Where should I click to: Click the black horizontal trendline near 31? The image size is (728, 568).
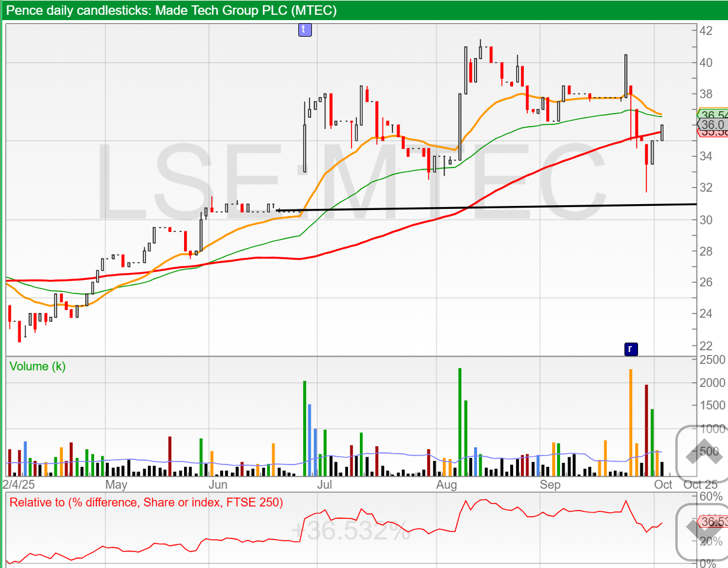click(473, 207)
